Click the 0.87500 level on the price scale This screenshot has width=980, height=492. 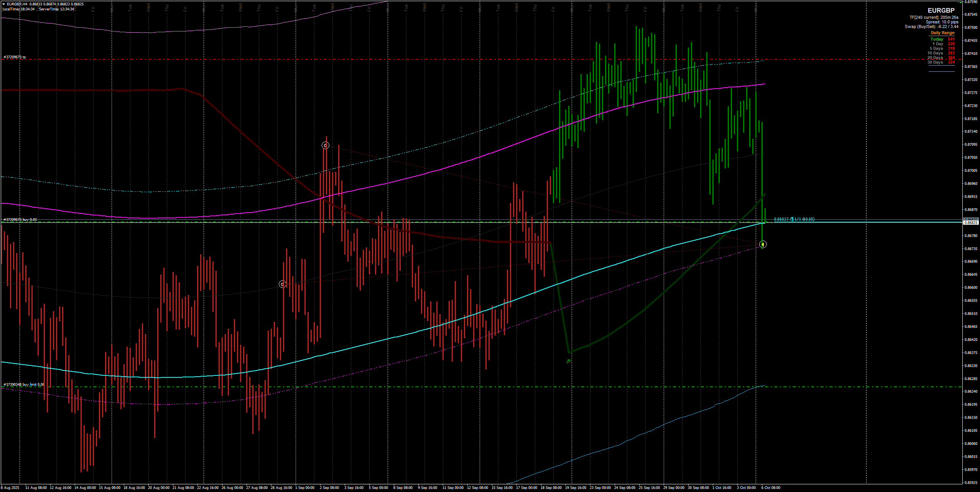click(971, 28)
